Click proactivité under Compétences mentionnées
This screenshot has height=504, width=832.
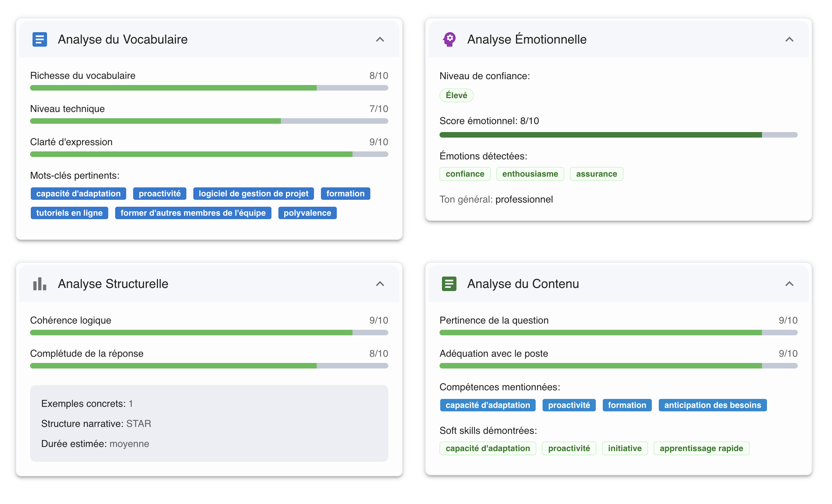coord(569,405)
